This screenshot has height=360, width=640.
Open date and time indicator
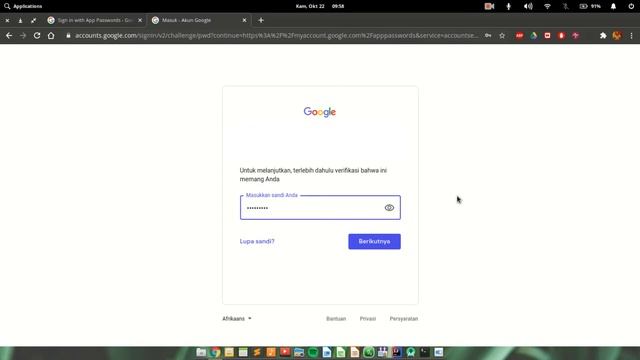coord(320,6)
